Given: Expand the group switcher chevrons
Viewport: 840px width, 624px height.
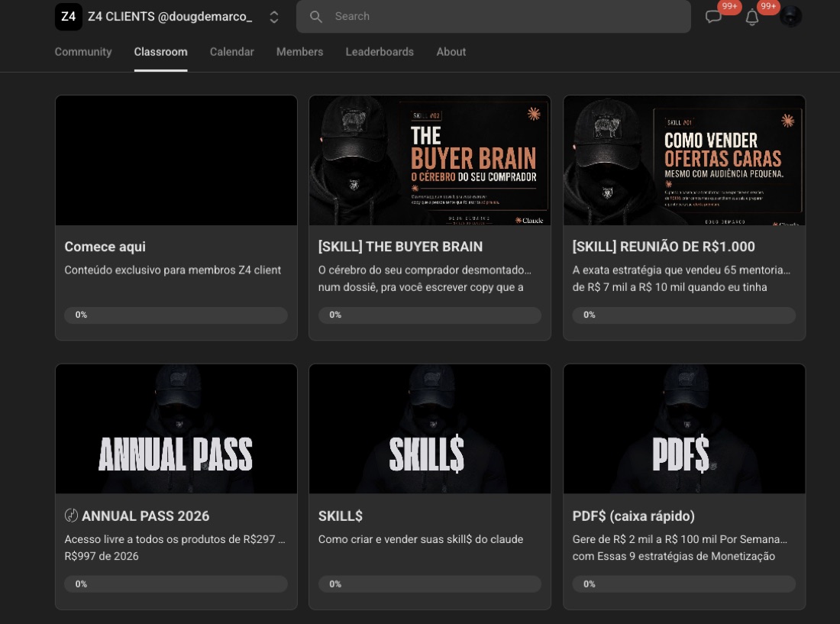Looking at the screenshot, I should tap(273, 17).
